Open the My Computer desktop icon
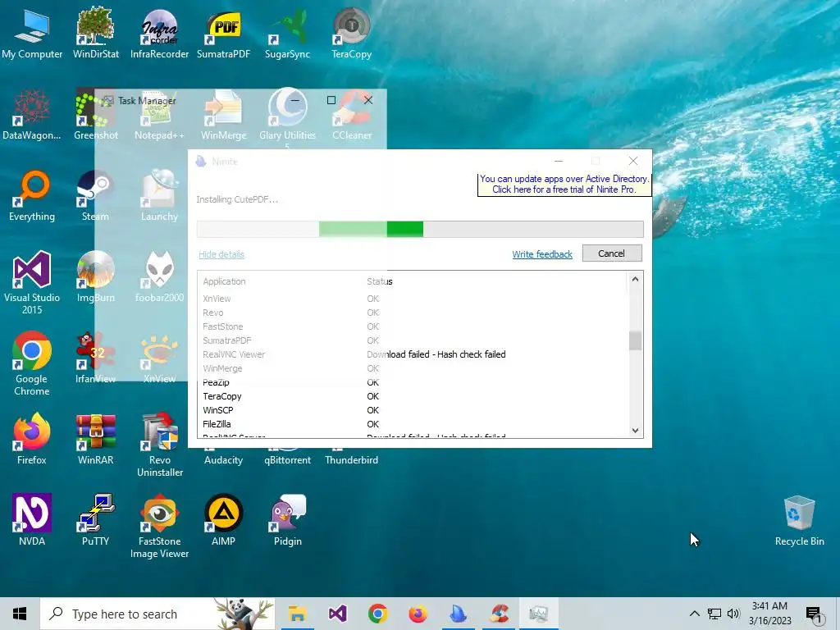Image resolution: width=840 pixels, height=630 pixels. pyautogui.click(x=32, y=33)
